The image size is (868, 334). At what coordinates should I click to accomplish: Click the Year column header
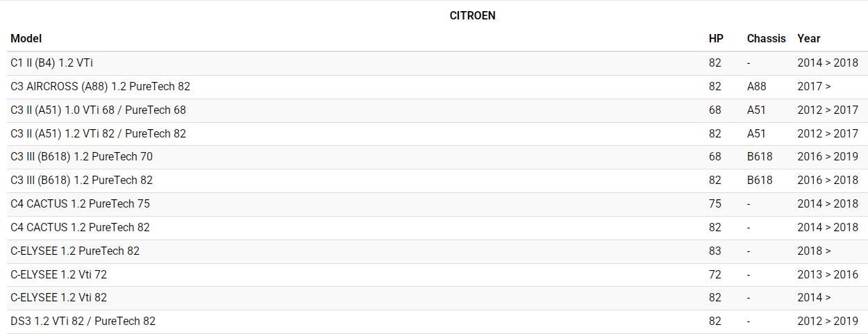809,39
